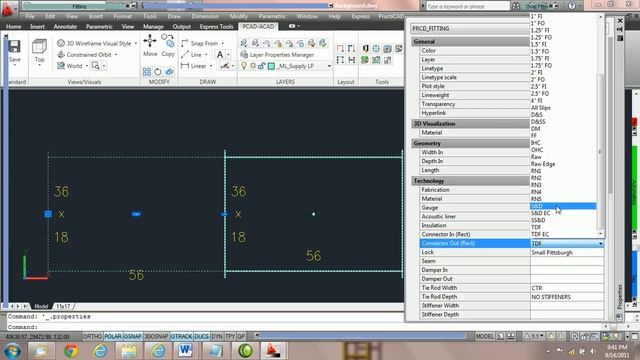Collapse the Geometry properties section
This screenshot has height=360, width=640.
tap(470, 143)
